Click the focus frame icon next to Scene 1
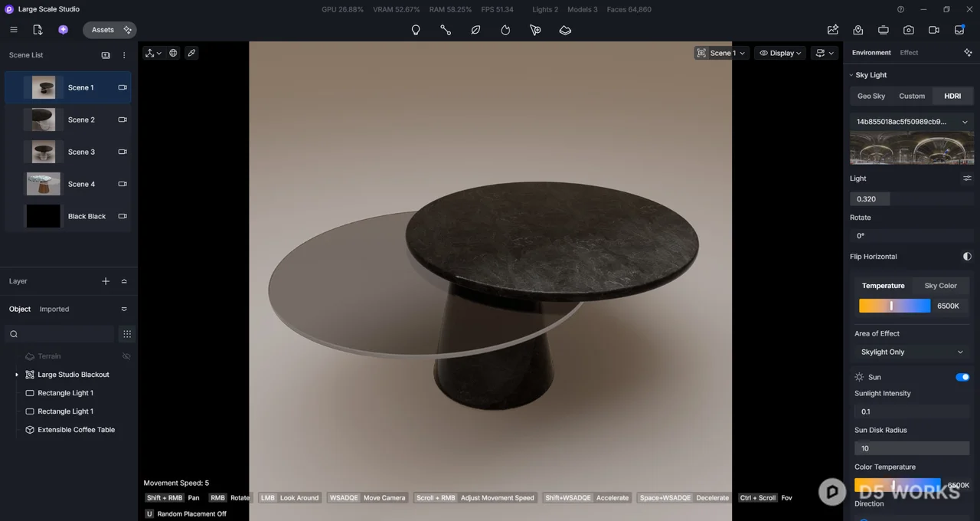The image size is (980, 521). click(x=701, y=53)
